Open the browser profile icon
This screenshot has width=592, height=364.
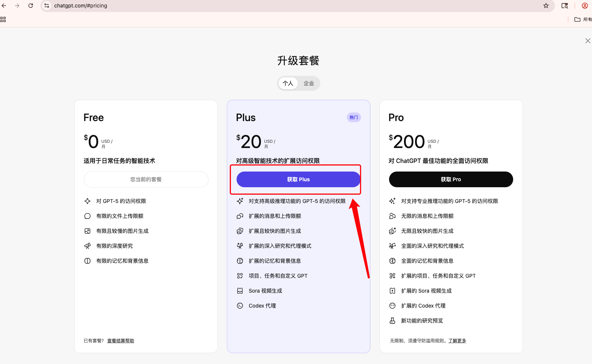pyautogui.click(x=585, y=6)
